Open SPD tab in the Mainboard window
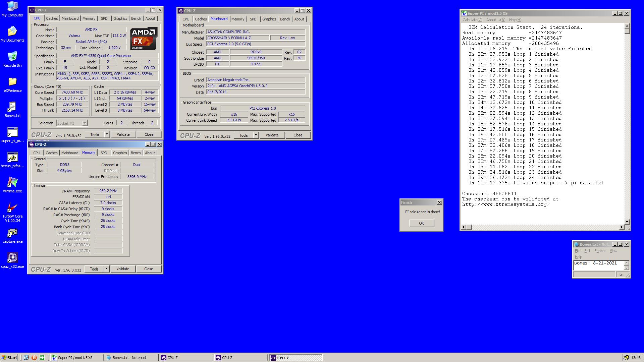Viewport: 644px width, 362px height. (x=253, y=19)
